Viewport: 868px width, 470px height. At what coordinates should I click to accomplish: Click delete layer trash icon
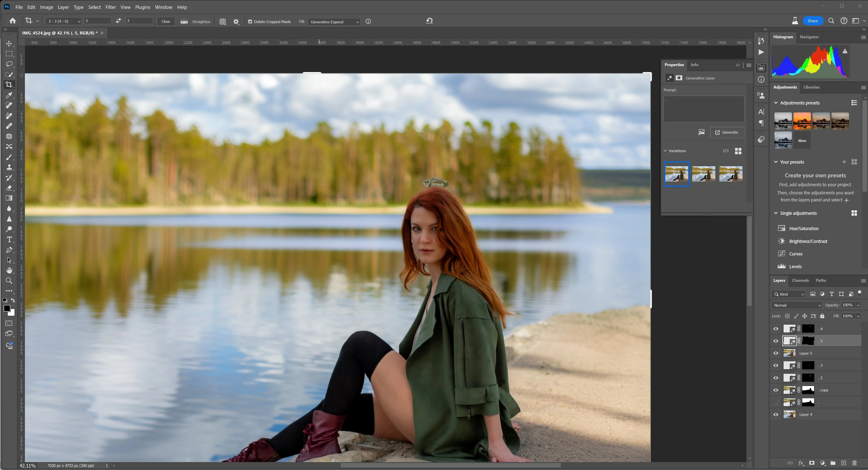(x=854, y=463)
